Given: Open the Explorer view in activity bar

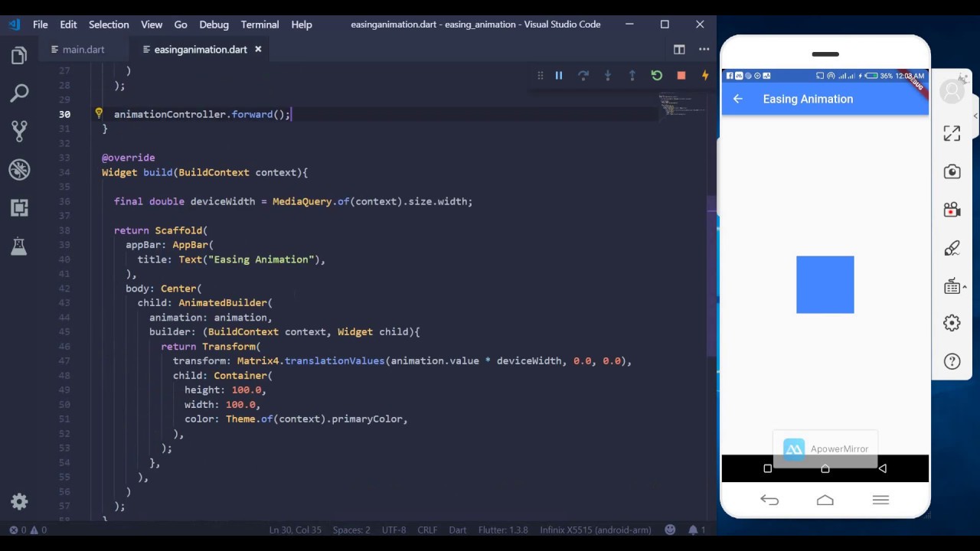Looking at the screenshot, I should 19,56.
